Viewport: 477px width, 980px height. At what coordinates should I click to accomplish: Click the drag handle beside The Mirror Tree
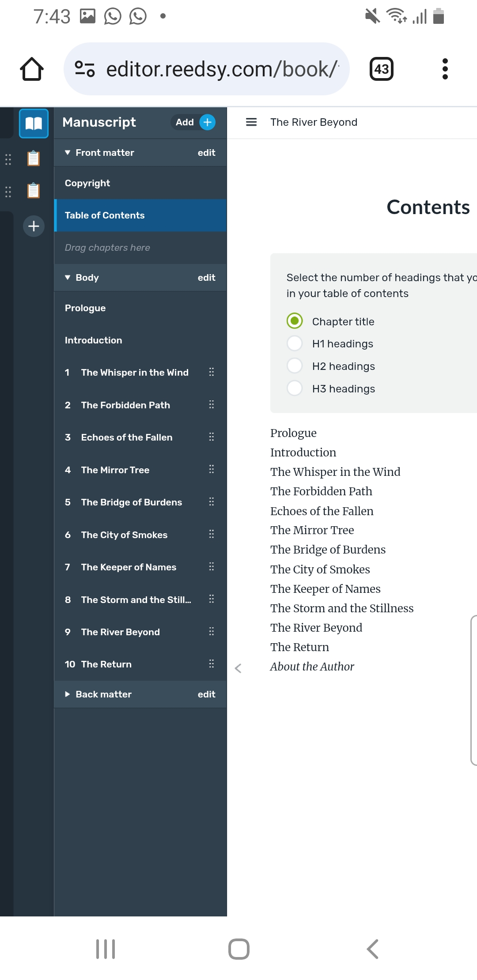212,469
